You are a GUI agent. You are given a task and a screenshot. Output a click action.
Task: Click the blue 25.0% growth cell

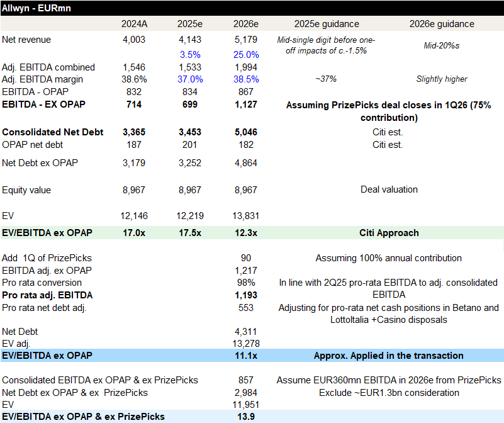coord(247,54)
